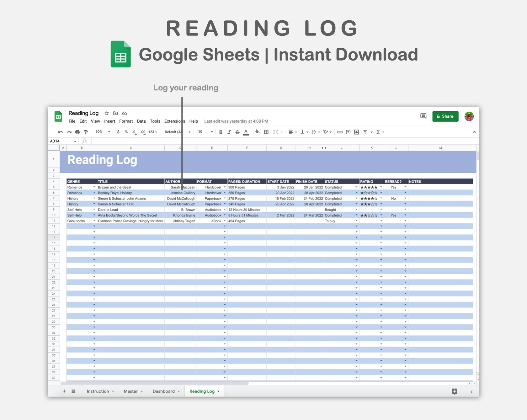Open the Format menu
Screen dimensions: 527x420
[x=126, y=121]
